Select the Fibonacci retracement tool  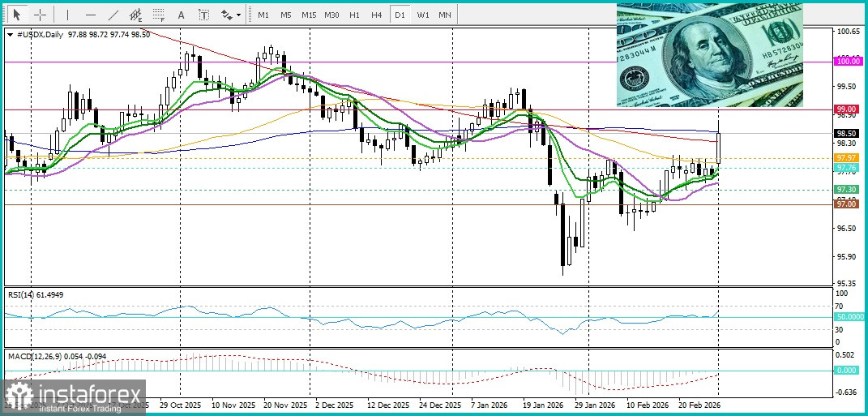(158, 15)
